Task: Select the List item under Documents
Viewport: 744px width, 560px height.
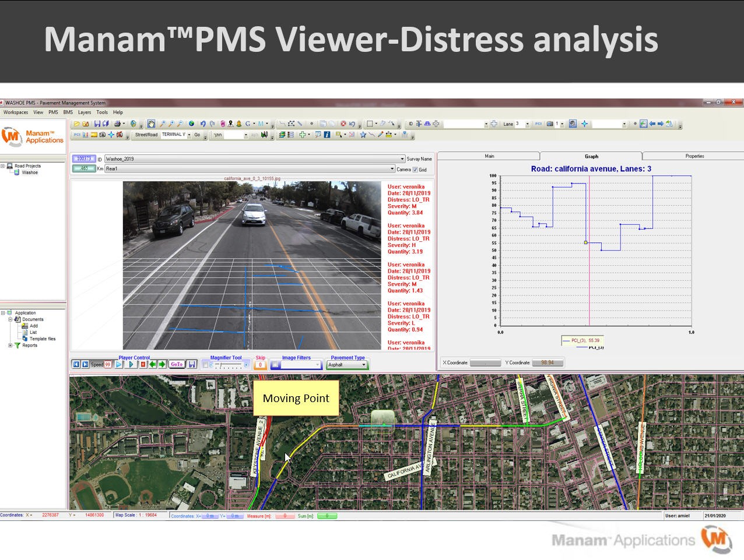Action: [x=33, y=332]
